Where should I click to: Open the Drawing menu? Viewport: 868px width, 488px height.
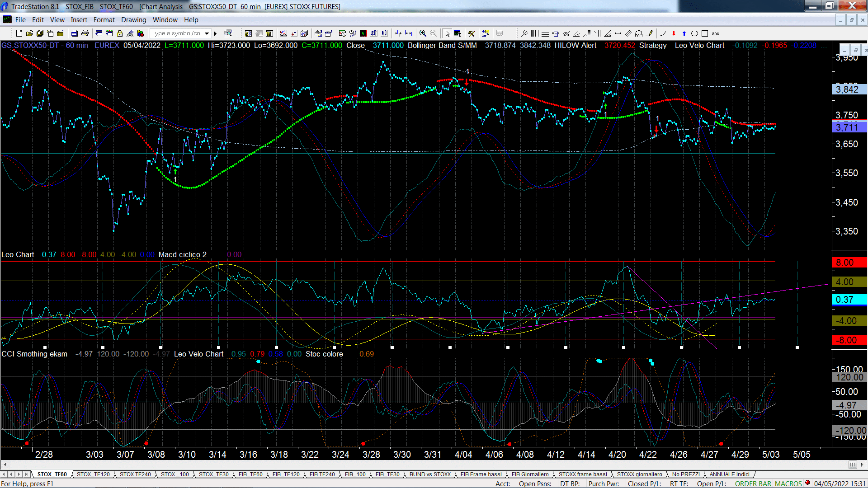click(134, 19)
